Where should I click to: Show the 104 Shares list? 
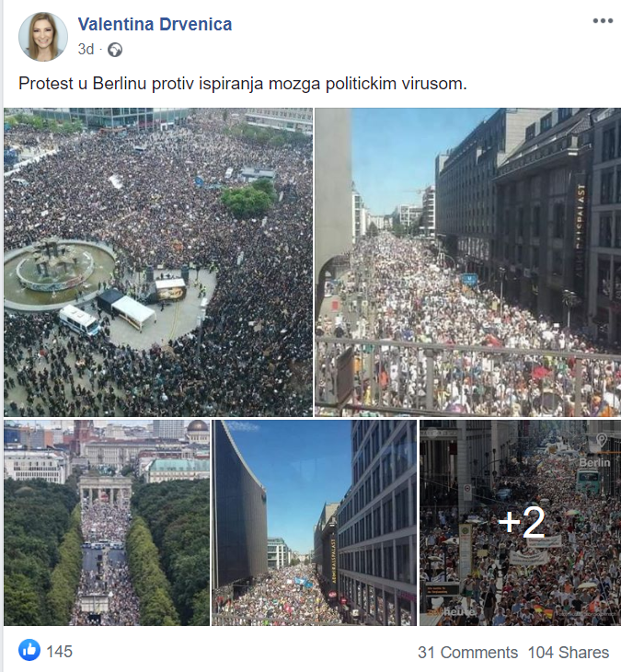pos(569,653)
